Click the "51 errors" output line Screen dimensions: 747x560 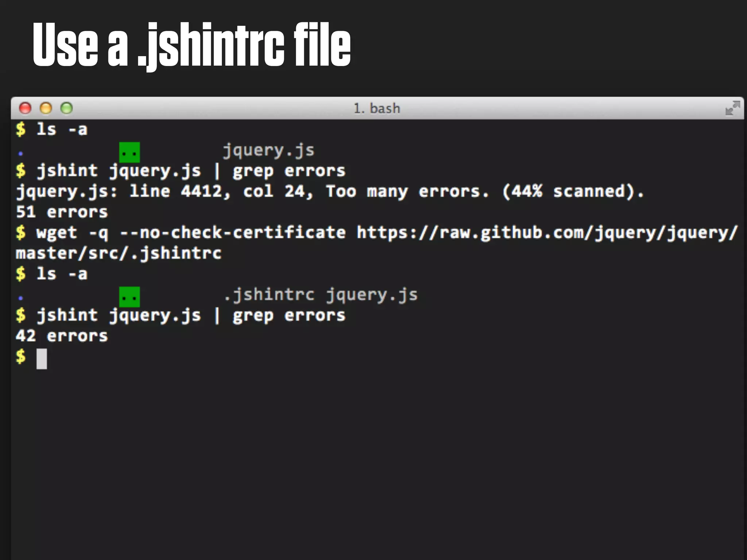pos(62,212)
